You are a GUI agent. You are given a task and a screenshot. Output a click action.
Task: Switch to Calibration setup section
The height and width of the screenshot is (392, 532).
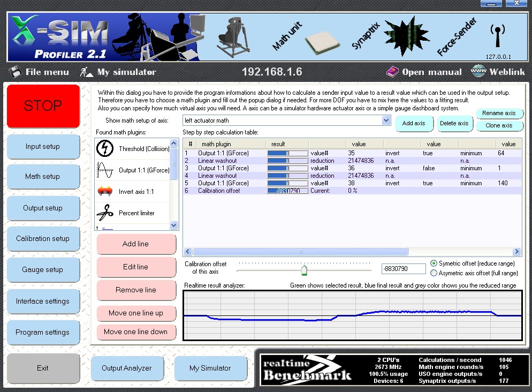[x=43, y=239]
